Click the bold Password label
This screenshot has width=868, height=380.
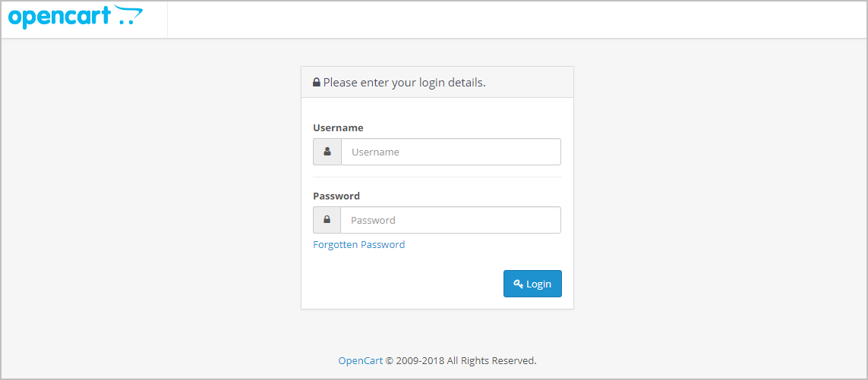336,196
